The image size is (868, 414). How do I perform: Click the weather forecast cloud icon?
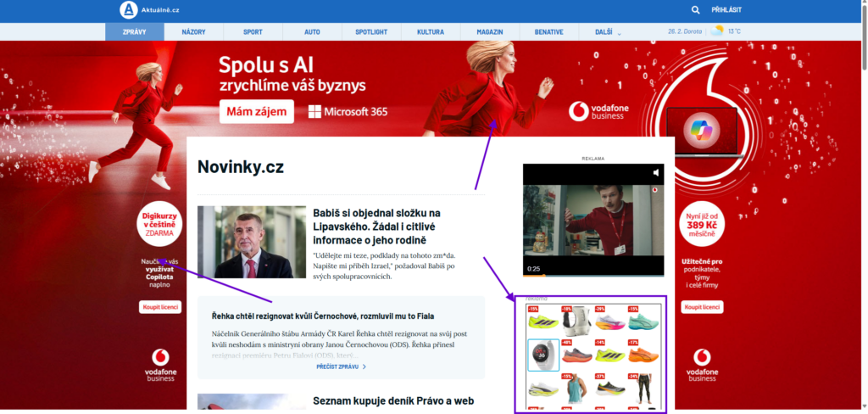tap(719, 31)
